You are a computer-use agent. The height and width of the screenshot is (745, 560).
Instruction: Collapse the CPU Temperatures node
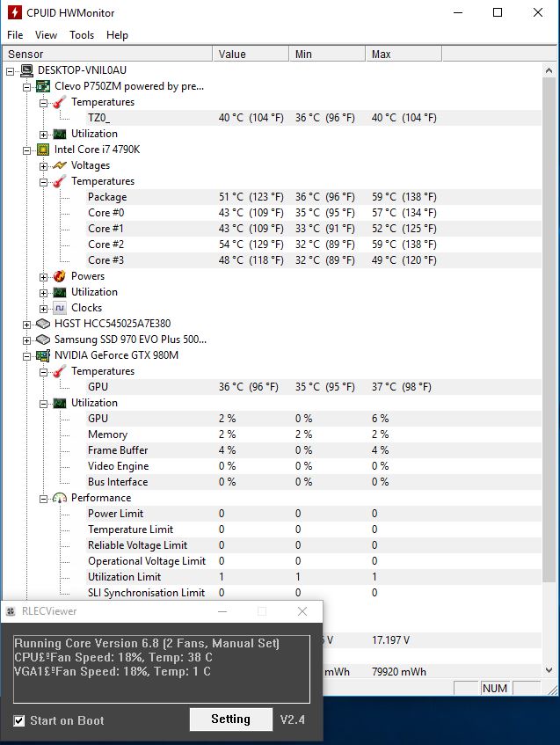pyautogui.click(x=43, y=181)
